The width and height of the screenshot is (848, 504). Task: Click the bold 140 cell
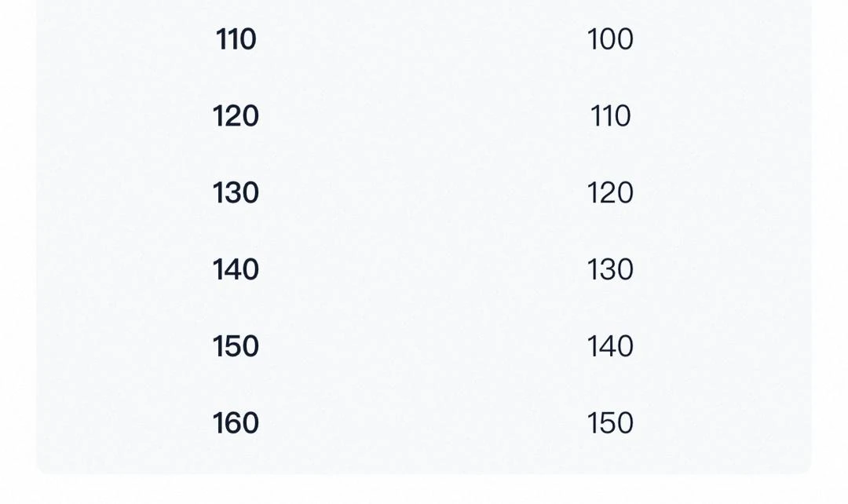point(236,270)
